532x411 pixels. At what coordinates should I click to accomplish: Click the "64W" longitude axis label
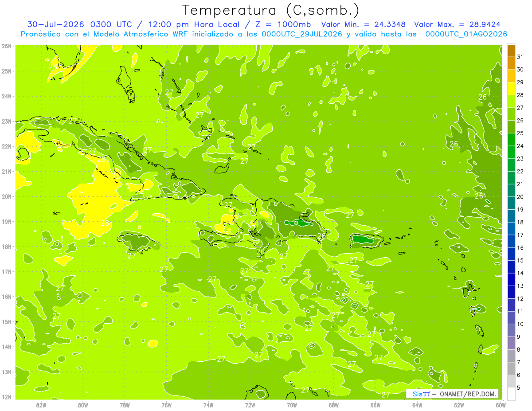(417, 404)
